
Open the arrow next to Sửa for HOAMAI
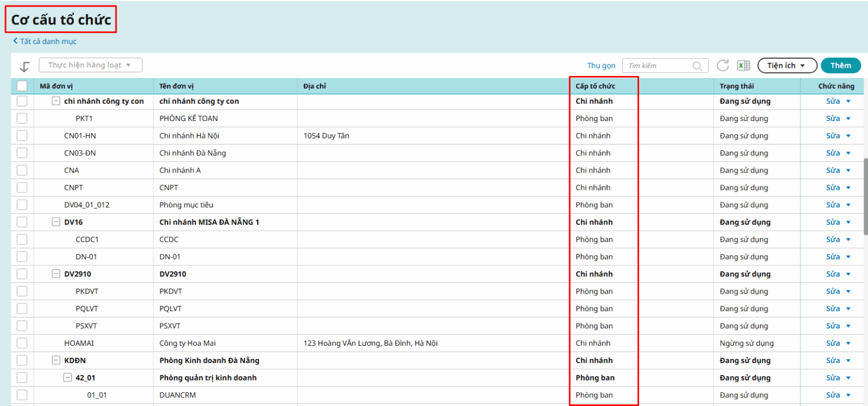coord(848,344)
